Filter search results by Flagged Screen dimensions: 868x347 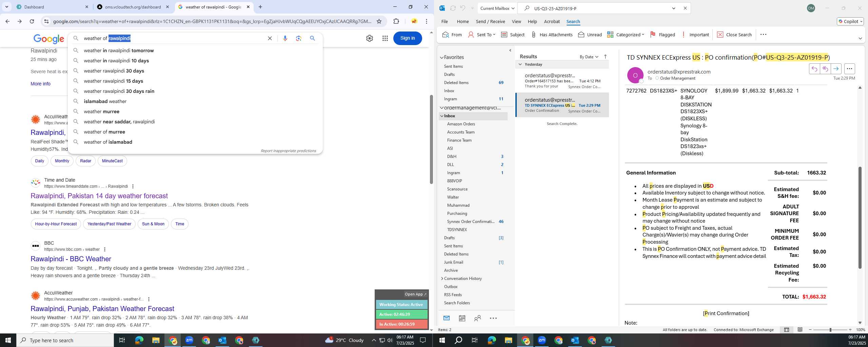tap(663, 35)
